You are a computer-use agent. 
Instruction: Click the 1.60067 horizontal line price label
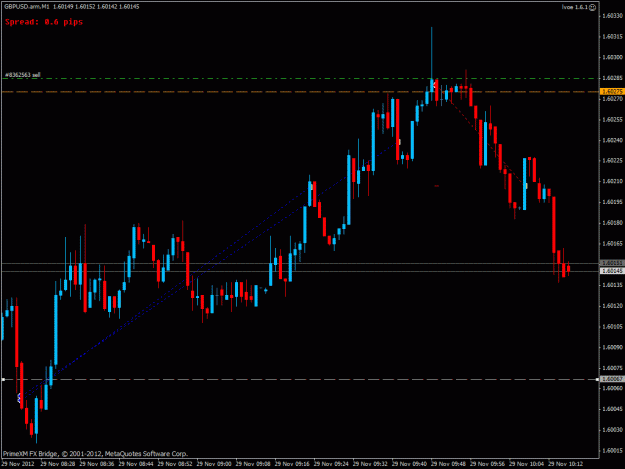click(x=612, y=379)
